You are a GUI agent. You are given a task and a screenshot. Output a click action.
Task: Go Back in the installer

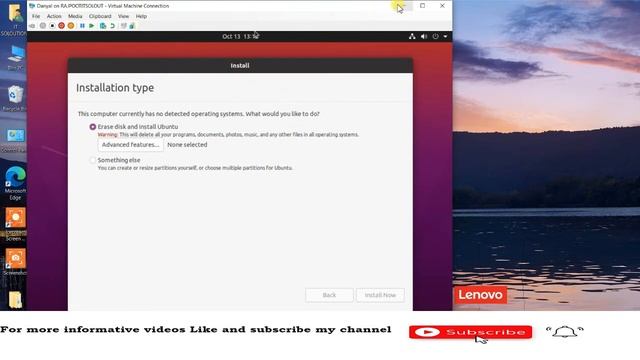click(x=329, y=295)
